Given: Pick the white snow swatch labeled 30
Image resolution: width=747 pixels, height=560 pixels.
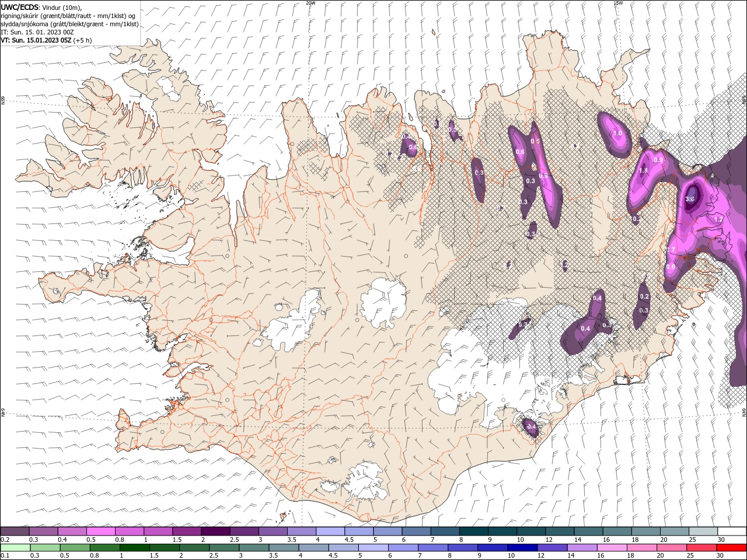Looking at the screenshot, I should pyautogui.click(x=732, y=531).
